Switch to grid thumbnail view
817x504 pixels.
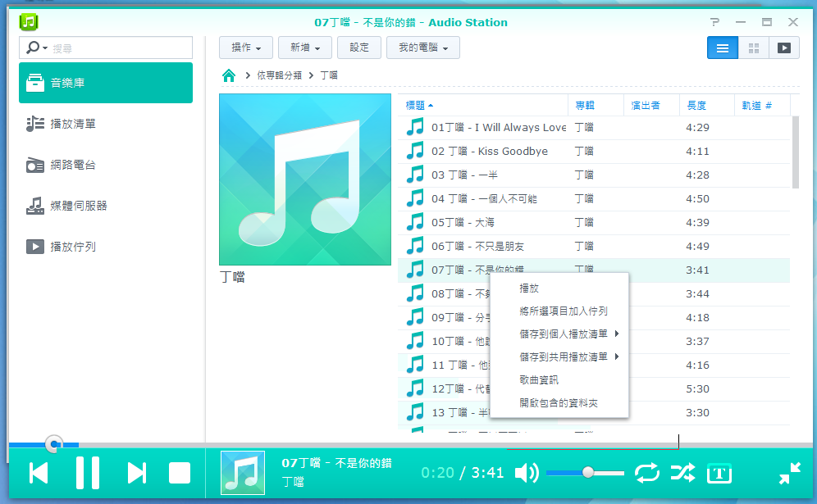click(x=754, y=48)
